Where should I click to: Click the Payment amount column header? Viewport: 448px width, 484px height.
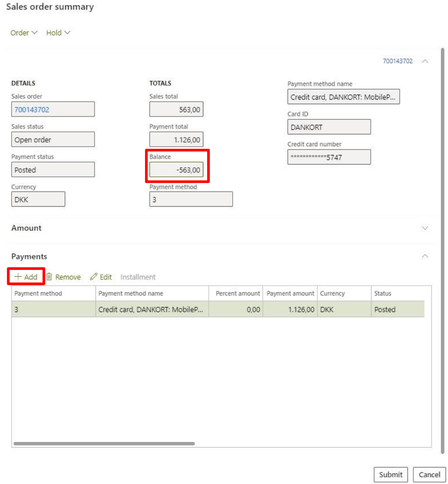point(290,293)
